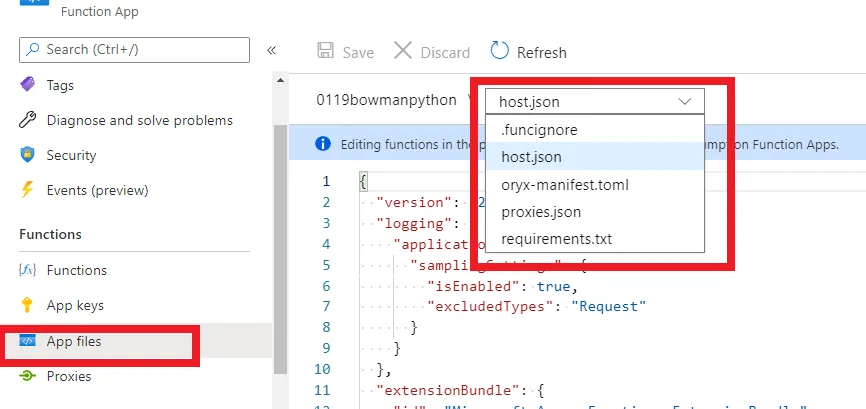Image resolution: width=866 pixels, height=409 pixels.
Task: Click the Events lightning bolt icon
Action: click(x=28, y=190)
